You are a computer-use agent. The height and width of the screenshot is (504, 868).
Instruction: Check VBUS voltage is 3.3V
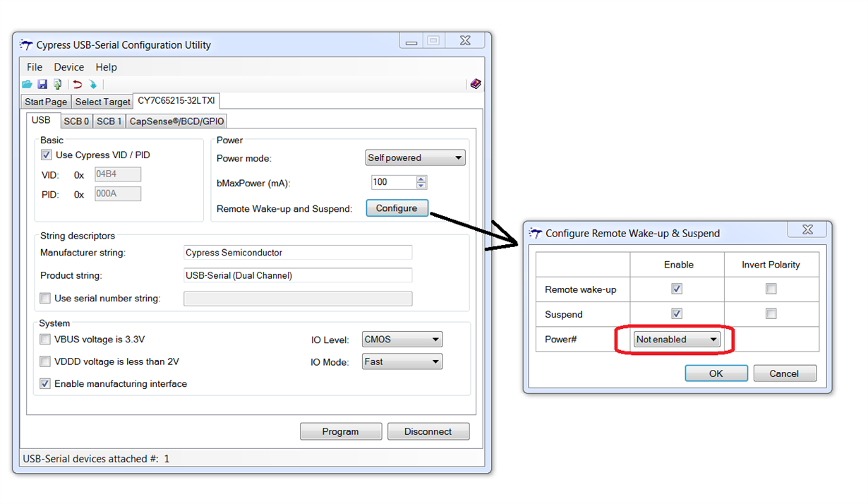pyautogui.click(x=45, y=339)
